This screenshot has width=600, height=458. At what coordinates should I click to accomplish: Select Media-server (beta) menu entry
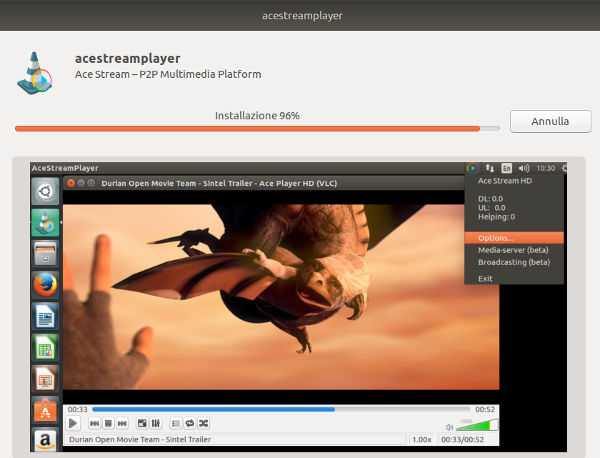tap(514, 250)
